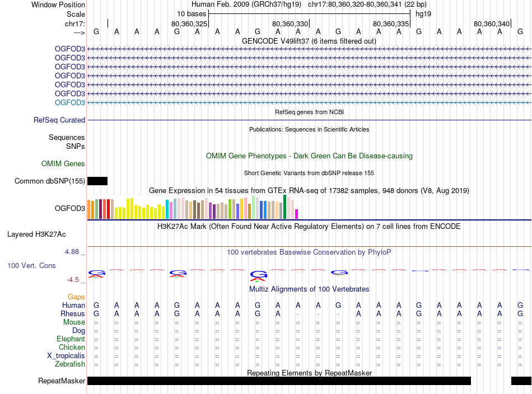Open Short Genetic Variants from dbSNP release 155

[309, 173]
